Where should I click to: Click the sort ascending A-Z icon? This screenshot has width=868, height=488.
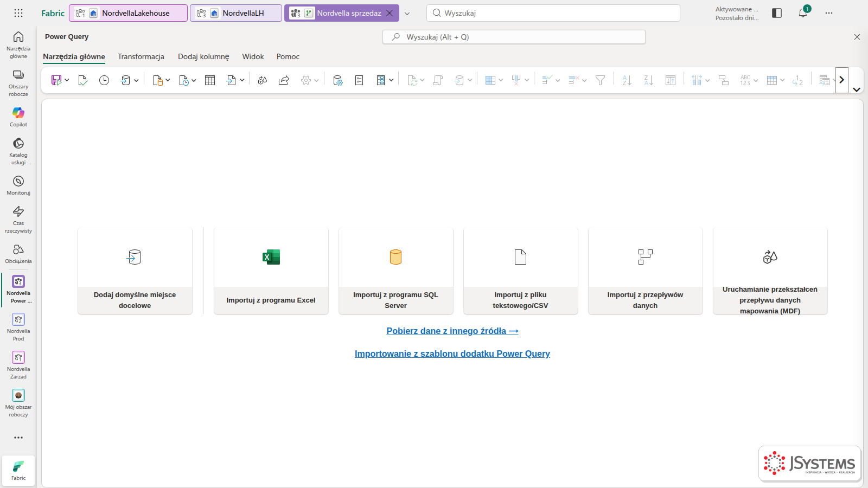pos(627,80)
